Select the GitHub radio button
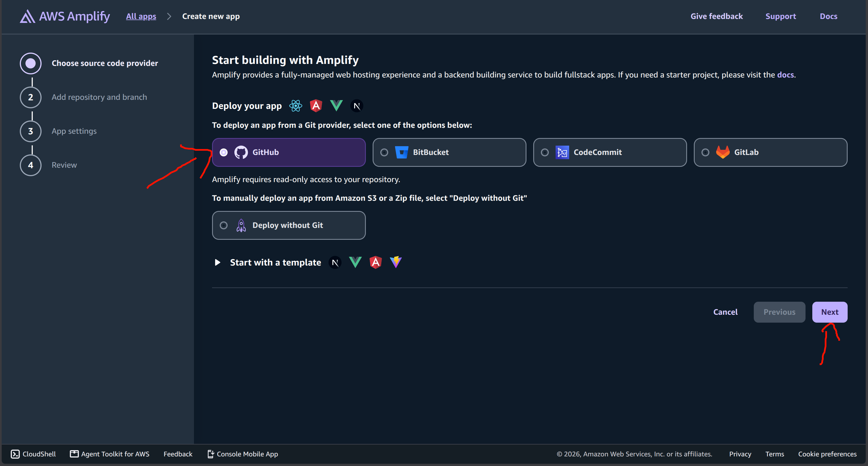This screenshot has width=868, height=466. coord(224,152)
